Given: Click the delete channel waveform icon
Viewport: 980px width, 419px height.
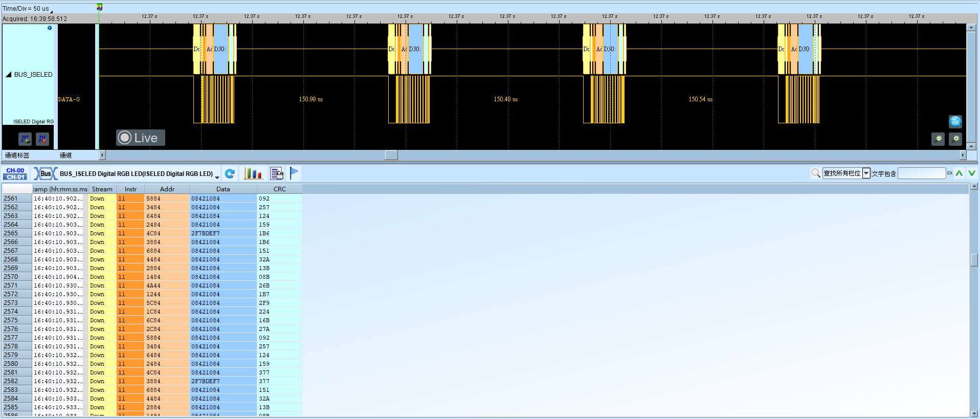Looking at the screenshot, I should pos(42,139).
